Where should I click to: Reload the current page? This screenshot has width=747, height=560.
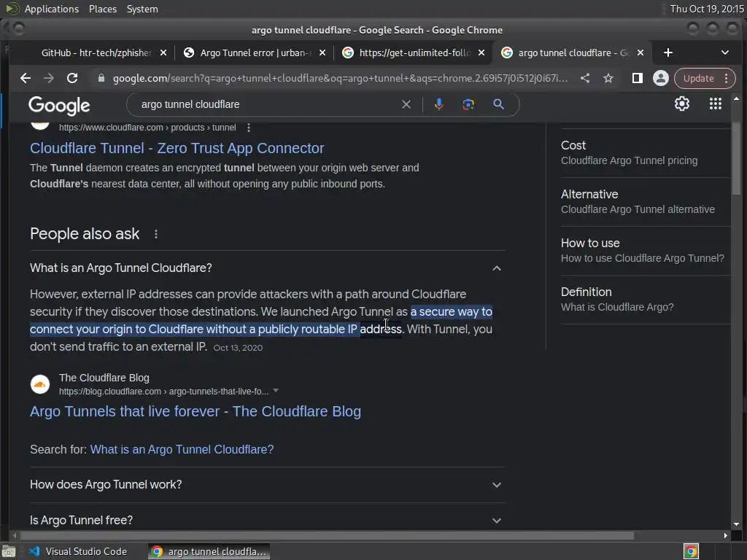click(x=72, y=78)
